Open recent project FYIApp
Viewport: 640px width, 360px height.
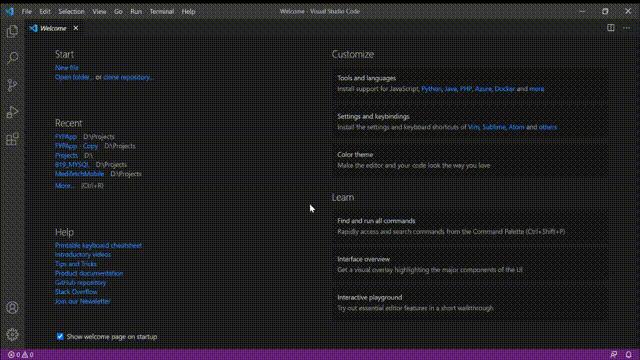[66, 137]
